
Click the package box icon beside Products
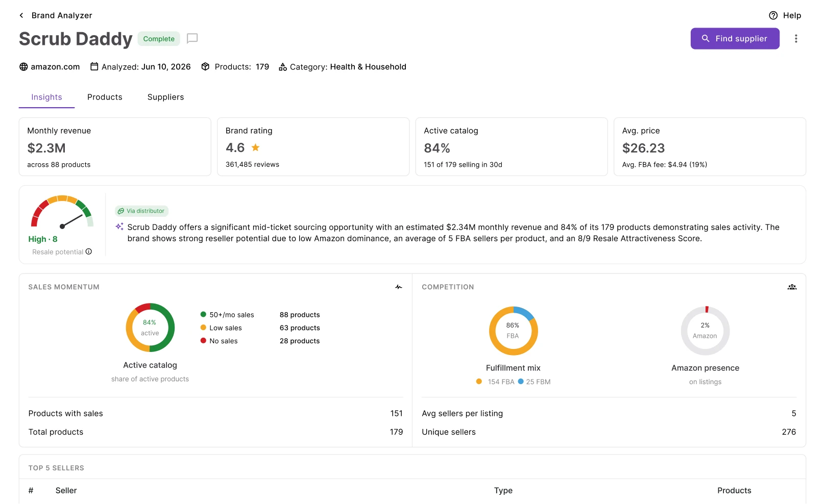[205, 66]
